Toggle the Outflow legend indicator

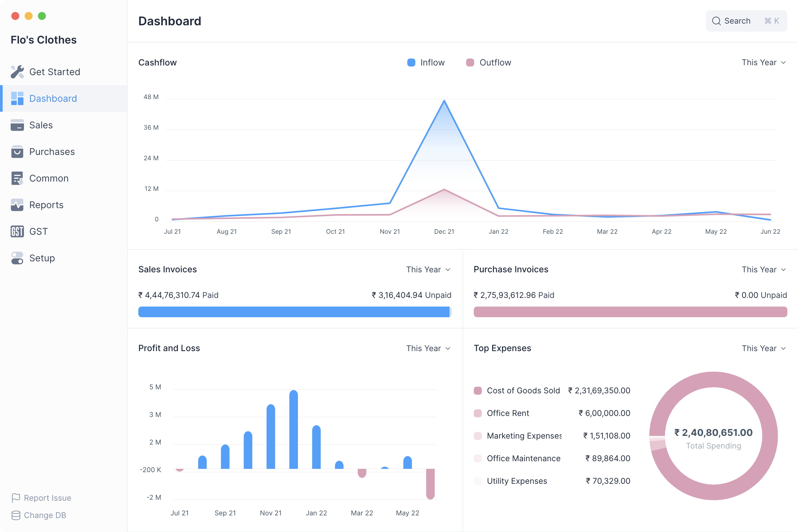(x=470, y=63)
